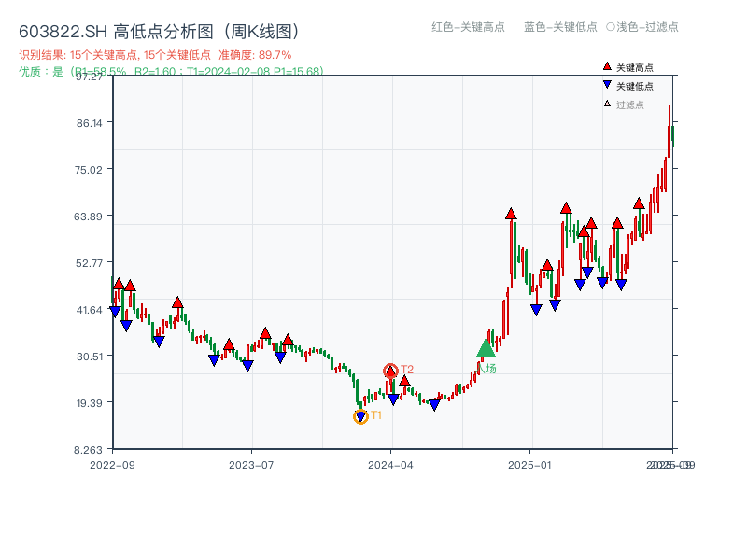Click red high triangle atop late-2024 spike
Image resolution: width=747 pixels, height=560 pixels.
pyautogui.click(x=511, y=214)
